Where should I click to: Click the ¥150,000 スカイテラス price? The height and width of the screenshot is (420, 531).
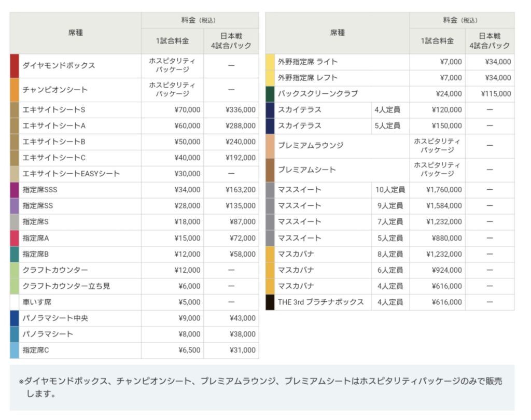coord(446,126)
